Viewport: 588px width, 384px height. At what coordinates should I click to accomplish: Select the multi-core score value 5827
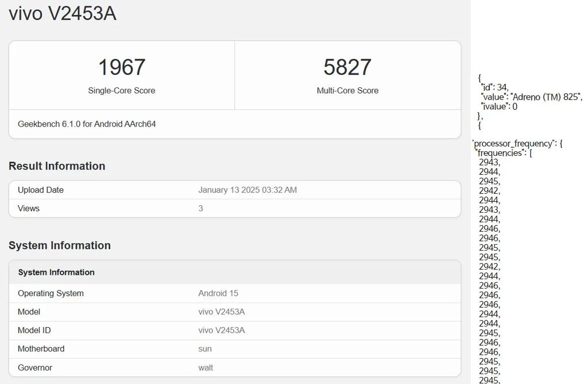[347, 67]
